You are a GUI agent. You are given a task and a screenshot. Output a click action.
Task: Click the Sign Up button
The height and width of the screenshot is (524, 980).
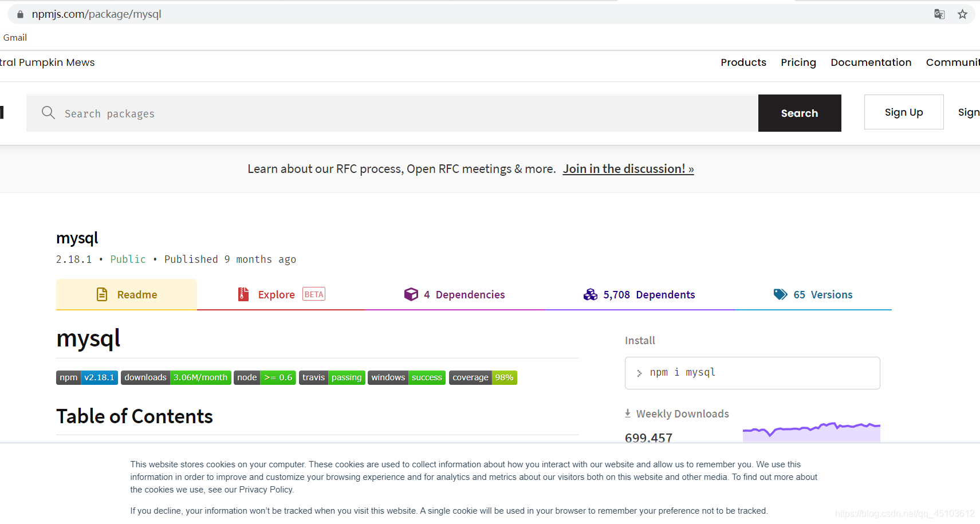pos(904,112)
